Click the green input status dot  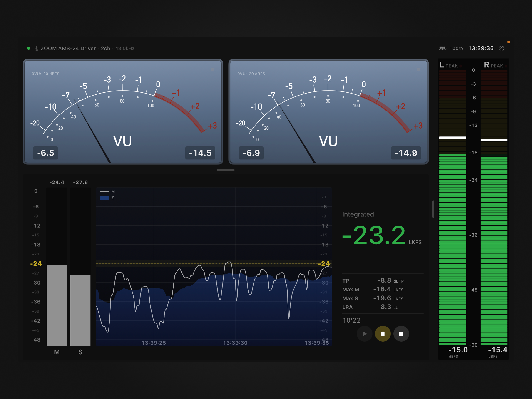[29, 48]
